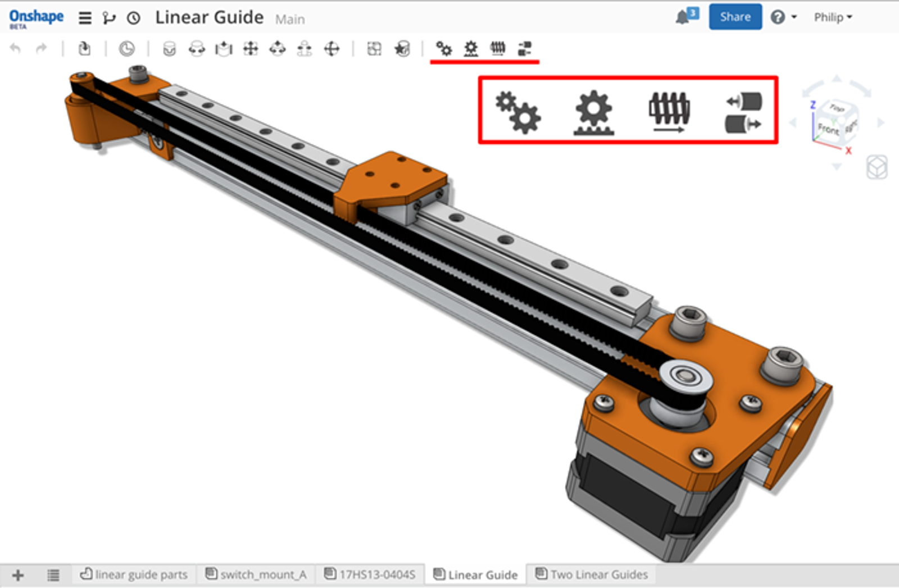Open the versions and history branch icon

(108, 18)
